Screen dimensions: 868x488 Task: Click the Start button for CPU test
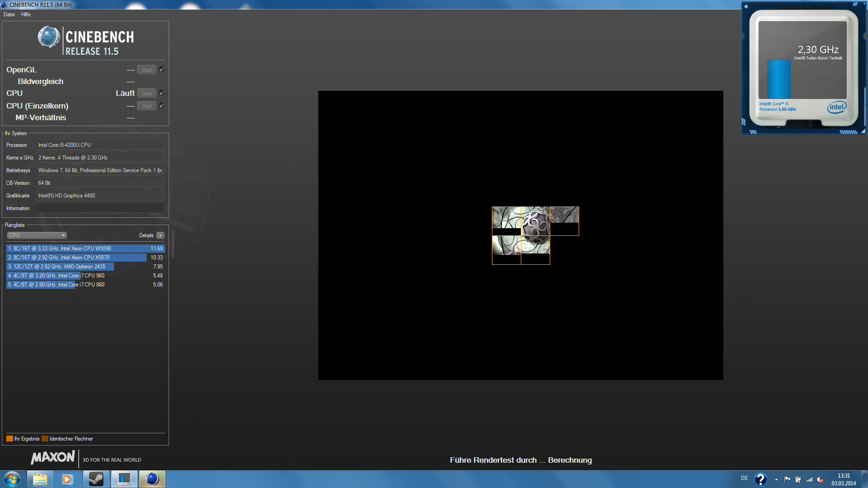pos(147,94)
